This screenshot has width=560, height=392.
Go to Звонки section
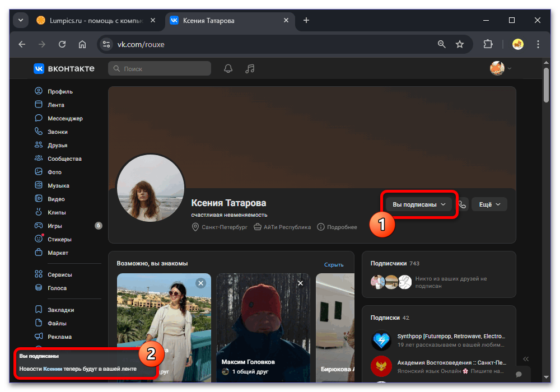(52, 132)
